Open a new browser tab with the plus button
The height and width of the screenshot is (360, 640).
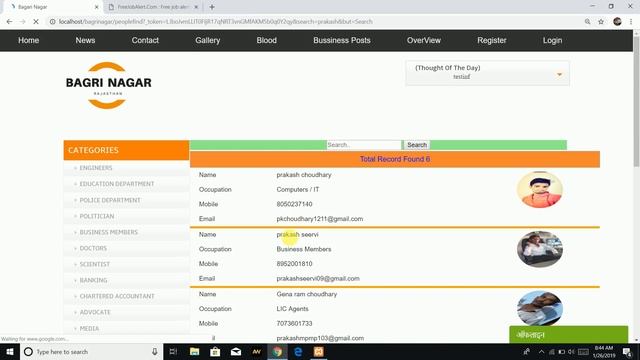point(212,7)
